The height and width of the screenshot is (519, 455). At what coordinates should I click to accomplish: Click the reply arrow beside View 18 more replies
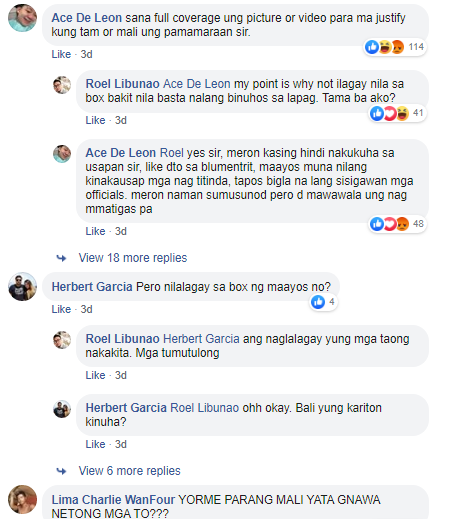[x=61, y=258]
